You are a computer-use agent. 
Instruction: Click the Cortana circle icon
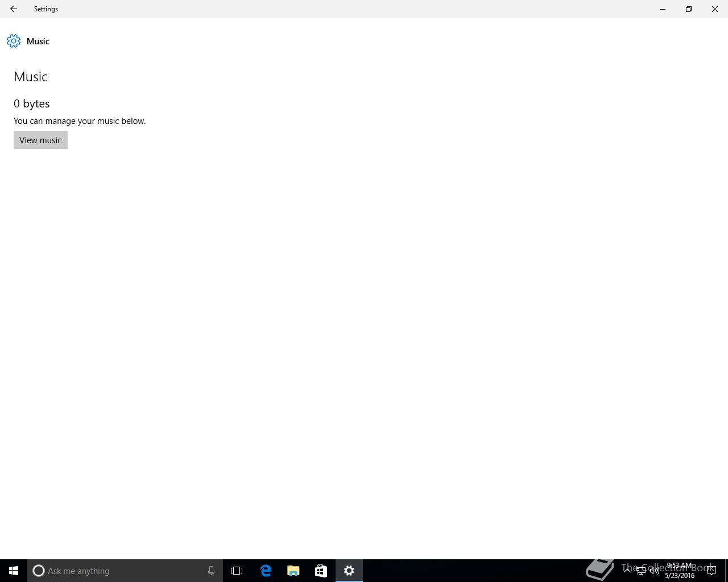pos(39,571)
